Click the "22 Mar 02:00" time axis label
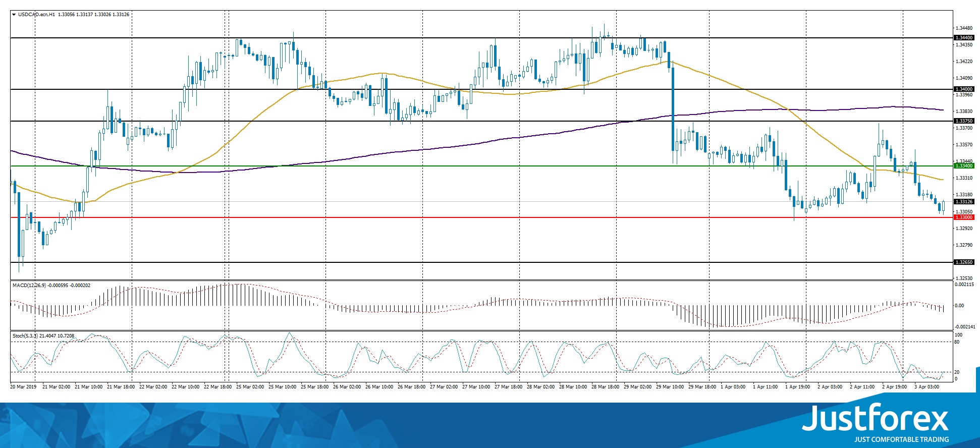 pyautogui.click(x=153, y=387)
